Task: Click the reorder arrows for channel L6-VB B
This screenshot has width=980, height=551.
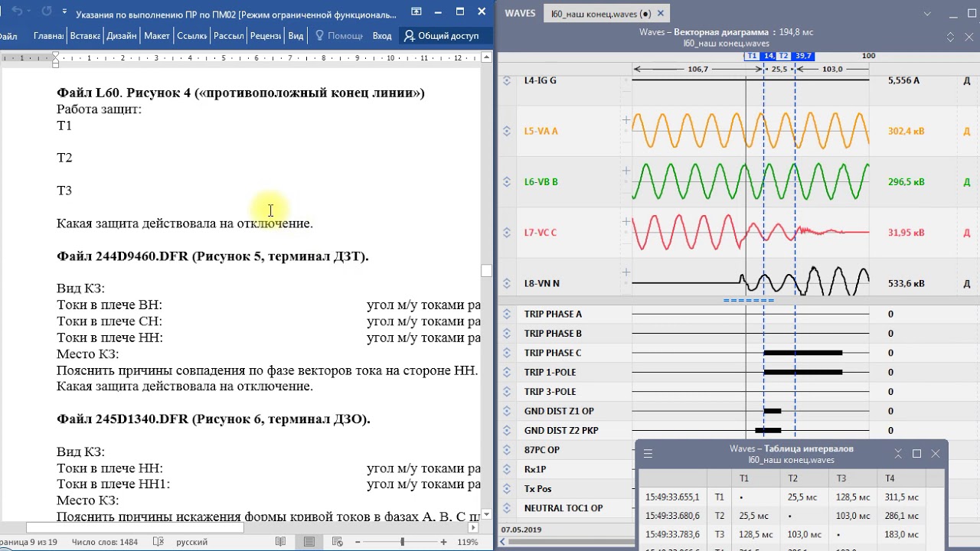Action: point(507,182)
